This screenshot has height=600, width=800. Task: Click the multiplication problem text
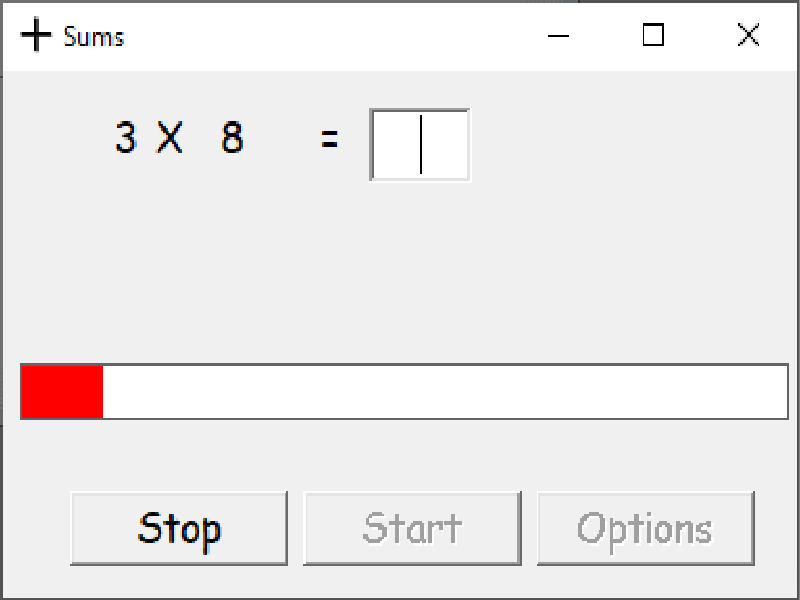click(178, 138)
